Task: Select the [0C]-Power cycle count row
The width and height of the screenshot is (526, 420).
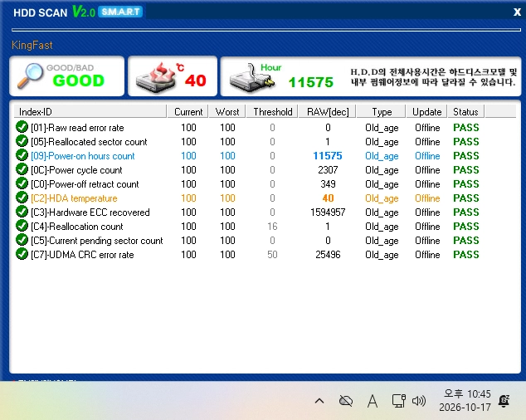Action: coord(248,170)
